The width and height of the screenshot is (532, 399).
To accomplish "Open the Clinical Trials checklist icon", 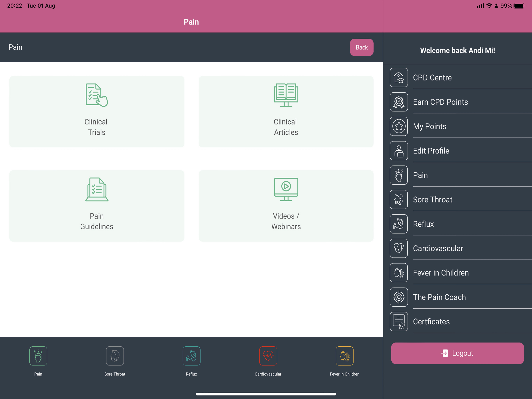I will 97,95.
